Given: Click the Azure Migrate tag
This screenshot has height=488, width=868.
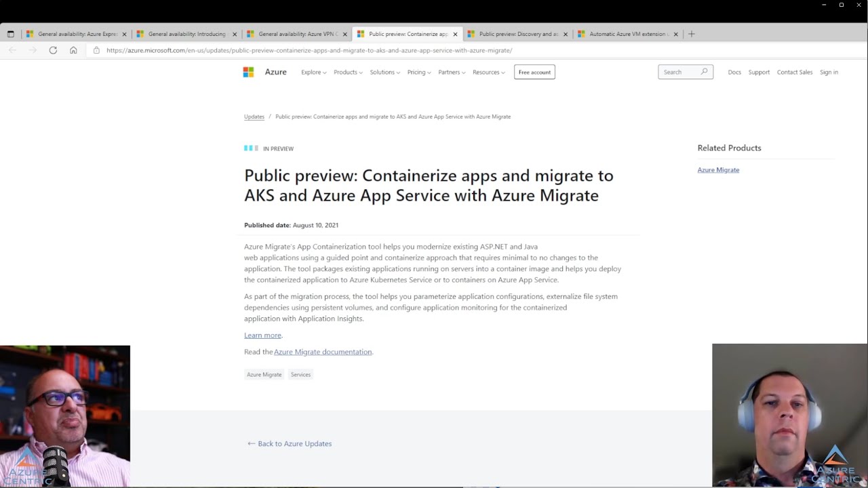Looking at the screenshot, I should pyautogui.click(x=264, y=374).
